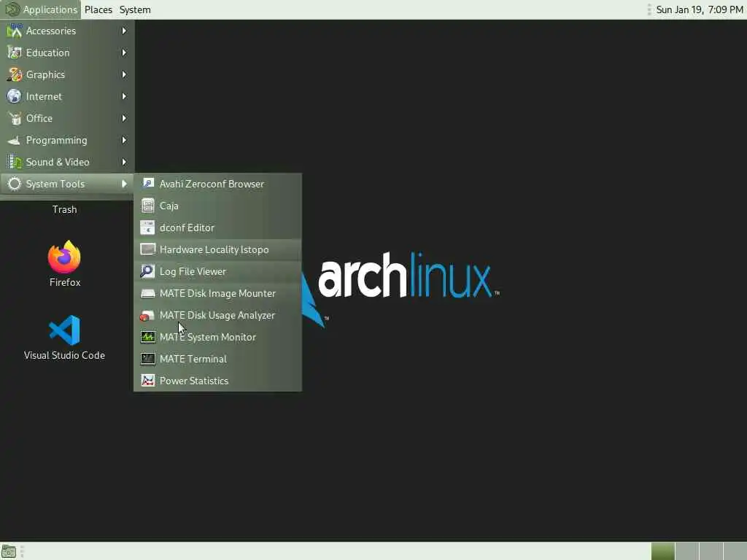Click the Visual Studio Code label
This screenshot has width=747, height=560.
[x=64, y=355]
